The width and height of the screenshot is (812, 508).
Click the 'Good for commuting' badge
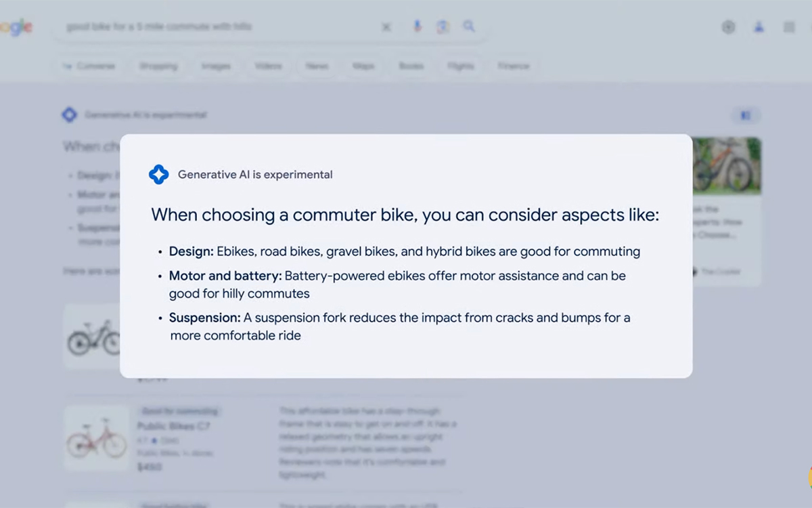tap(179, 411)
